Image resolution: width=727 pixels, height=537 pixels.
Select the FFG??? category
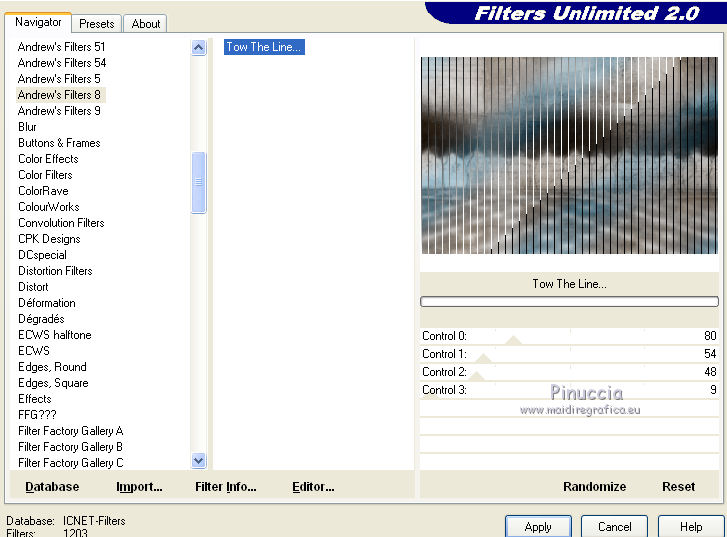37,415
